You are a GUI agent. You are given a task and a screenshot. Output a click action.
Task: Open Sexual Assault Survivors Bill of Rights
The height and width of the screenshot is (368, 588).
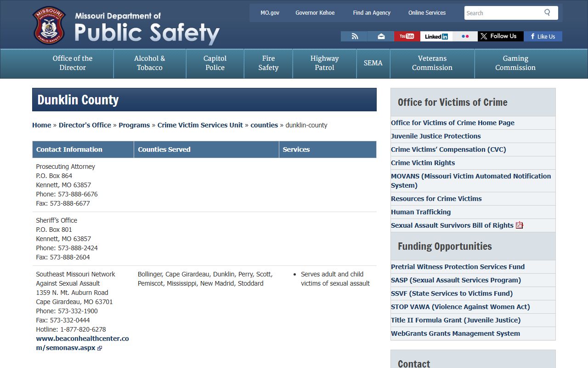[x=452, y=225]
